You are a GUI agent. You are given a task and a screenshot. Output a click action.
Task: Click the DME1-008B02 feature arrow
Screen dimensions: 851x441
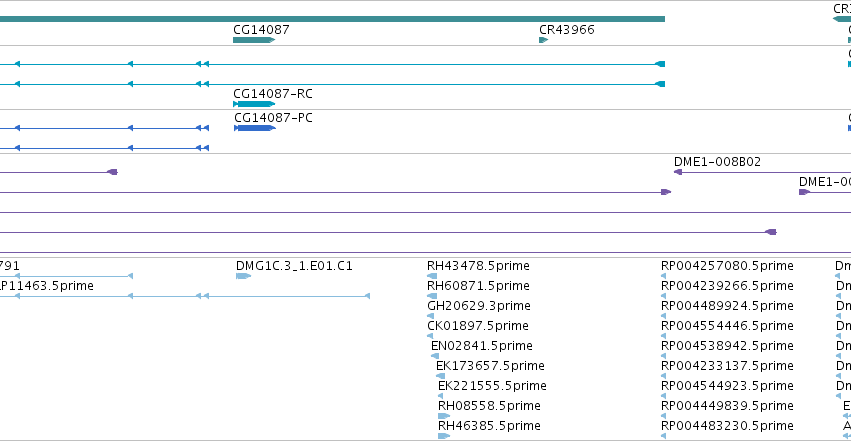(x=678, y=172)
